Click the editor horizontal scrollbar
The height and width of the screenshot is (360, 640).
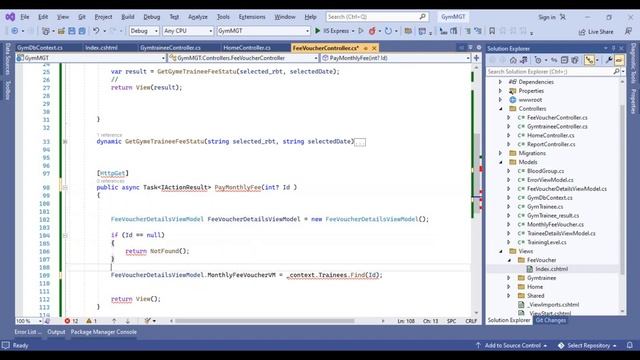point(264,321)
